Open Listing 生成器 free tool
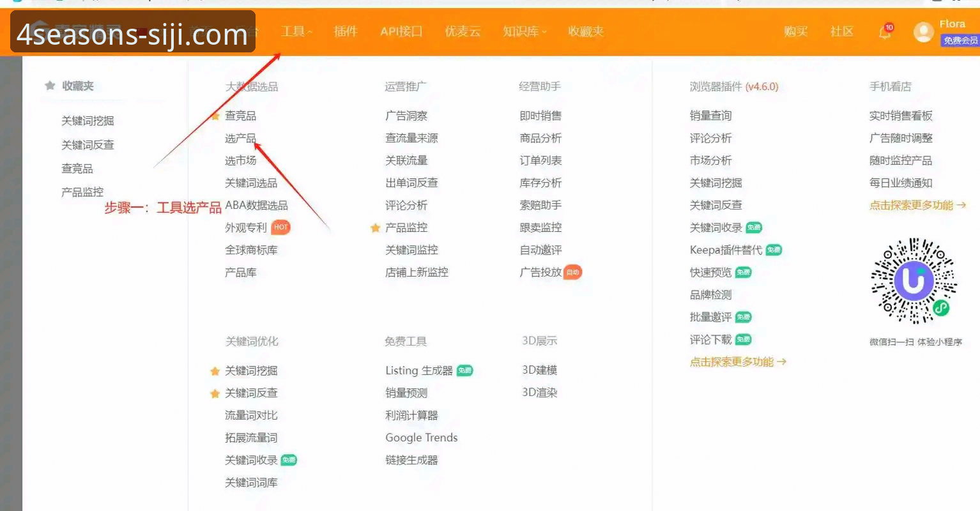This screenshot has width=980, height=511. click(x=419, y=370)
